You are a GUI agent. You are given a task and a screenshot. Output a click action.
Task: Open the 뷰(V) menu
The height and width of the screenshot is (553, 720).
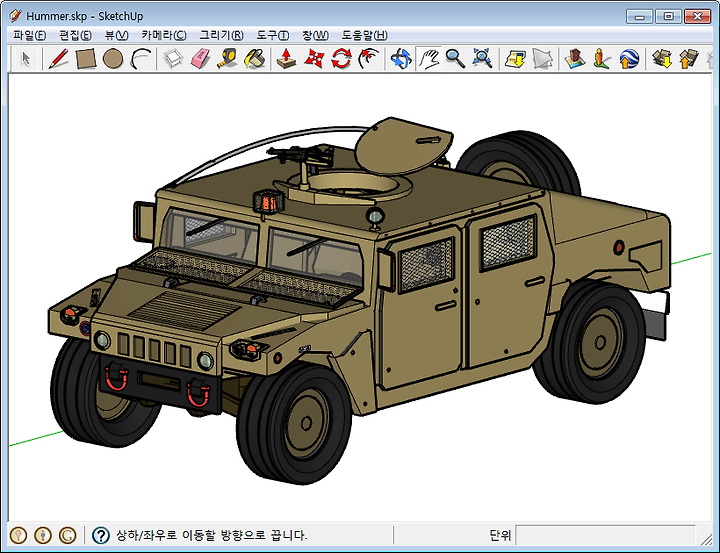click(x=116, y=35)
